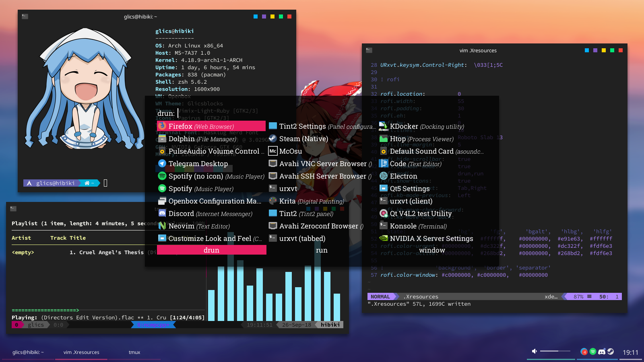644x362 pixels.
Task: Switch rofi to run mode tab
Action: tap(322, 250)
